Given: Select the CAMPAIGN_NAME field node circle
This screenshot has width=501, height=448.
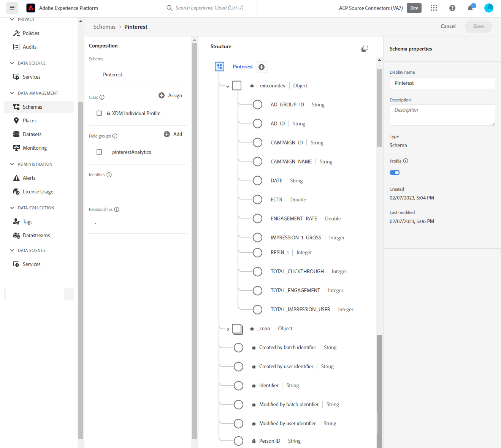Looking at the screenshot, I should (x=257, y=161).
